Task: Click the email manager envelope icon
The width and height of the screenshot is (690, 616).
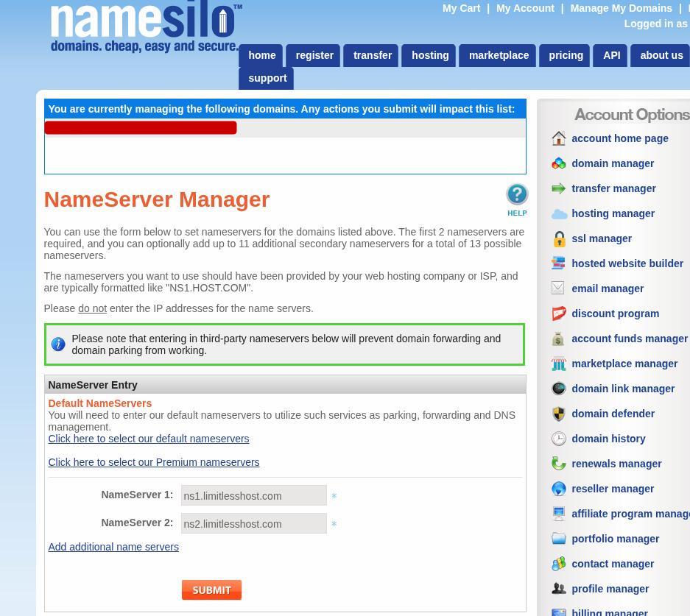Action: tap(557, 288)
